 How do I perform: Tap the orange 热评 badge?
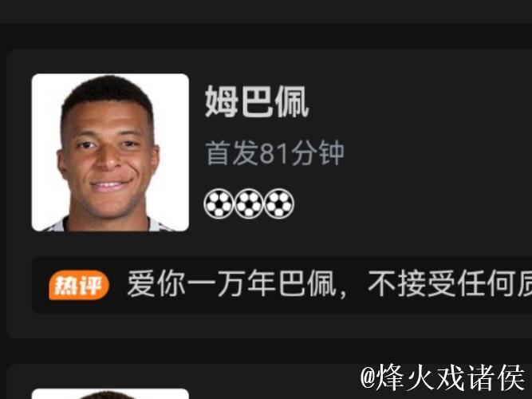79,285
